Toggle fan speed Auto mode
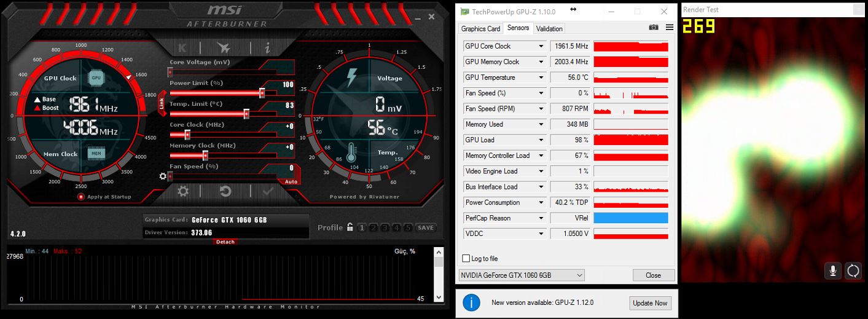The image size is (868, 319). [291, 181]
